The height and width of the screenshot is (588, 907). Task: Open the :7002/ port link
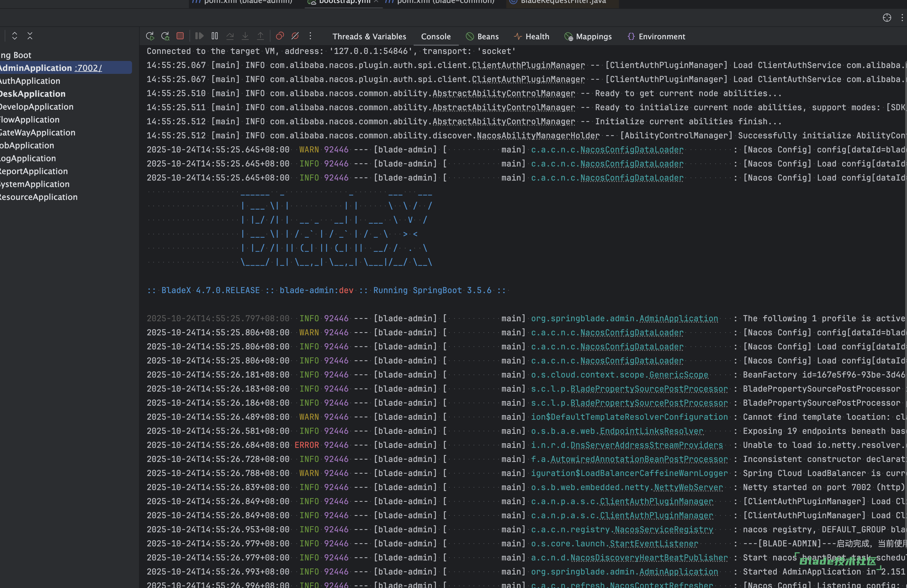click(x=88, y=68)
